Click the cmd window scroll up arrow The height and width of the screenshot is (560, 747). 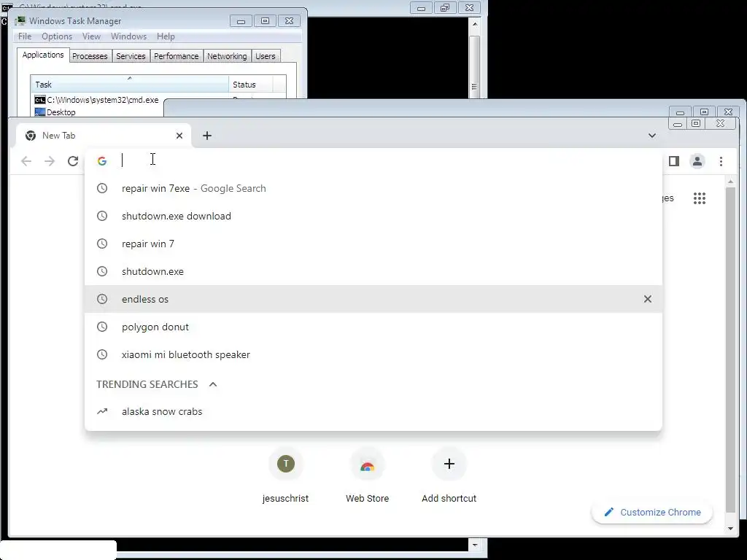click(474, 23)
